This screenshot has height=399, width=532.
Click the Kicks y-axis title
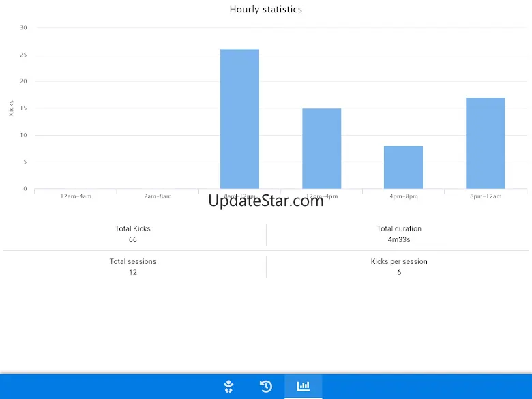11,108
